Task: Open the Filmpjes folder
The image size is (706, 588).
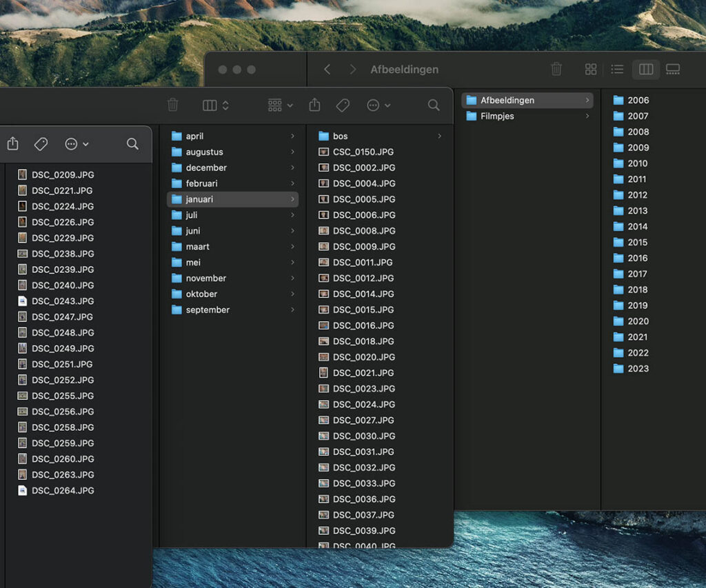Action: coord(496,116)
